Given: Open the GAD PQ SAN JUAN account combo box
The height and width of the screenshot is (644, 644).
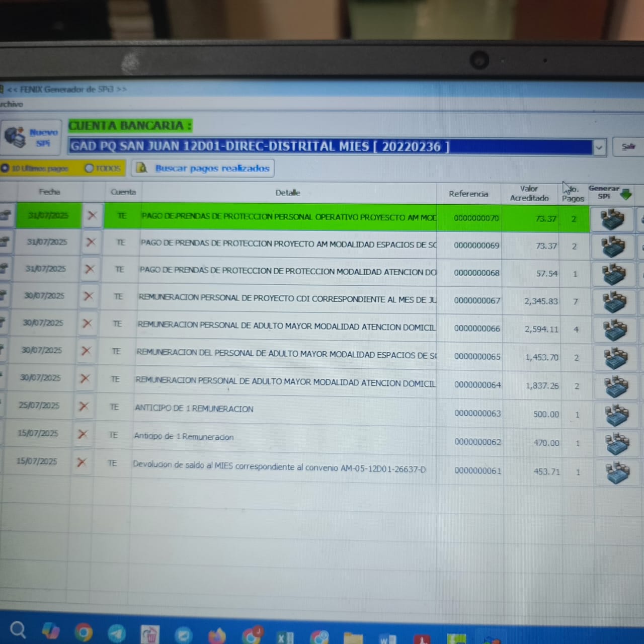Looking at the screenshot, I should coord(330,146).
